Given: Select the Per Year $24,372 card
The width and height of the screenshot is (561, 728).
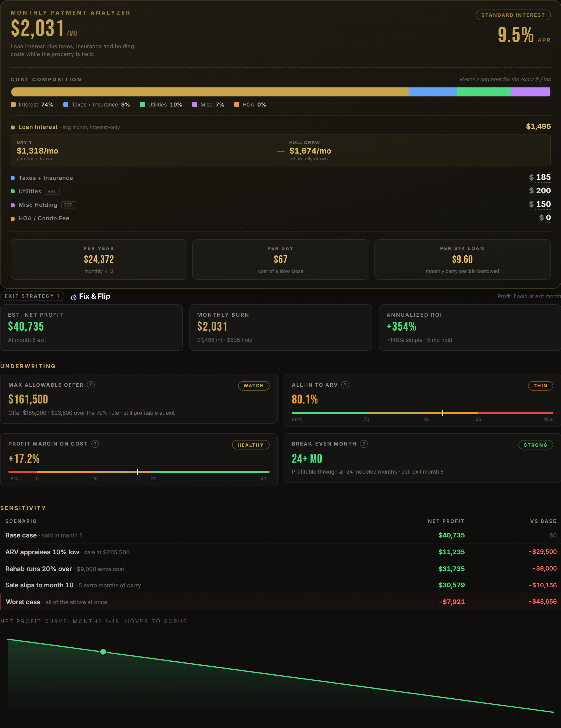Looking at the screenshot, I should coord(99,259).
